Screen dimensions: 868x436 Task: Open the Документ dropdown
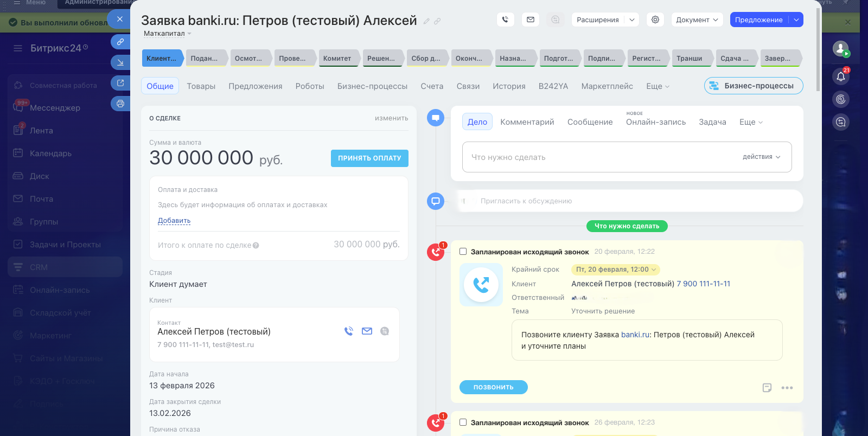tap(697, 20)
